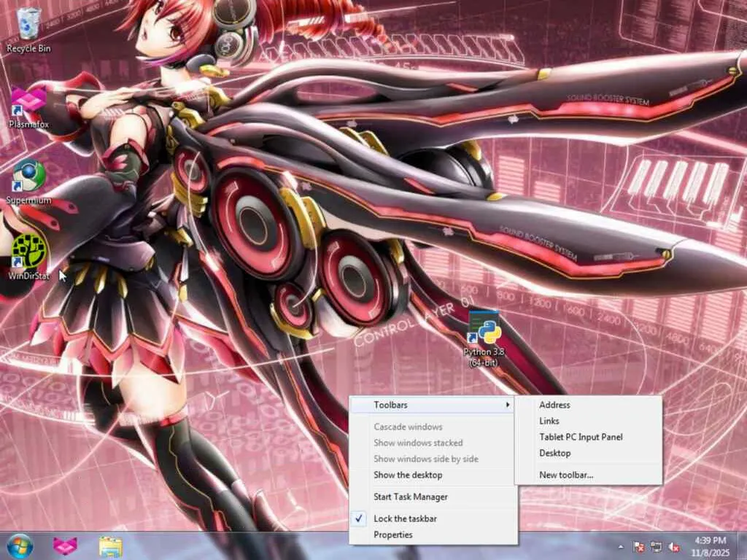
Task: Enable the Tablet PC Input Panel toolbar
Action: [x=589, y=437]
